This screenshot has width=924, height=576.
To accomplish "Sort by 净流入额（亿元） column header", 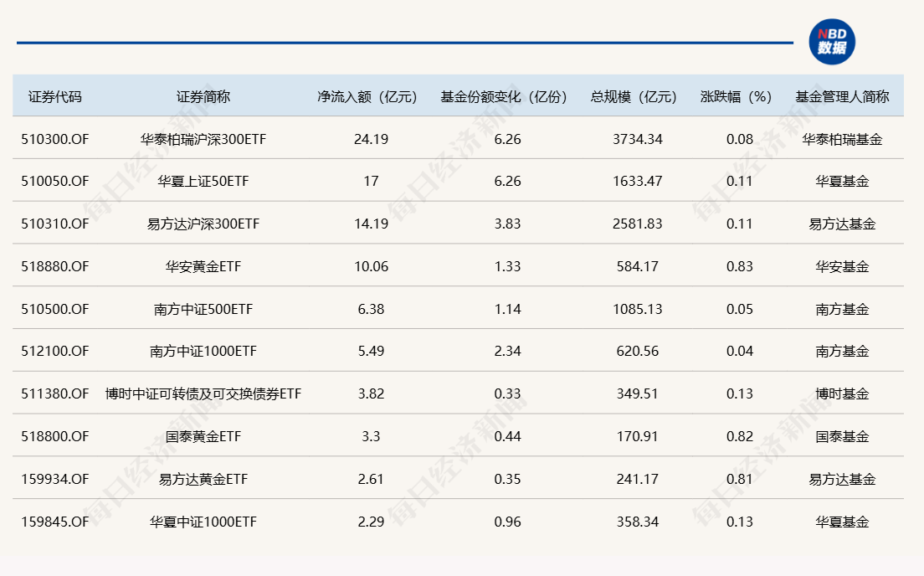I will (367, 96).
